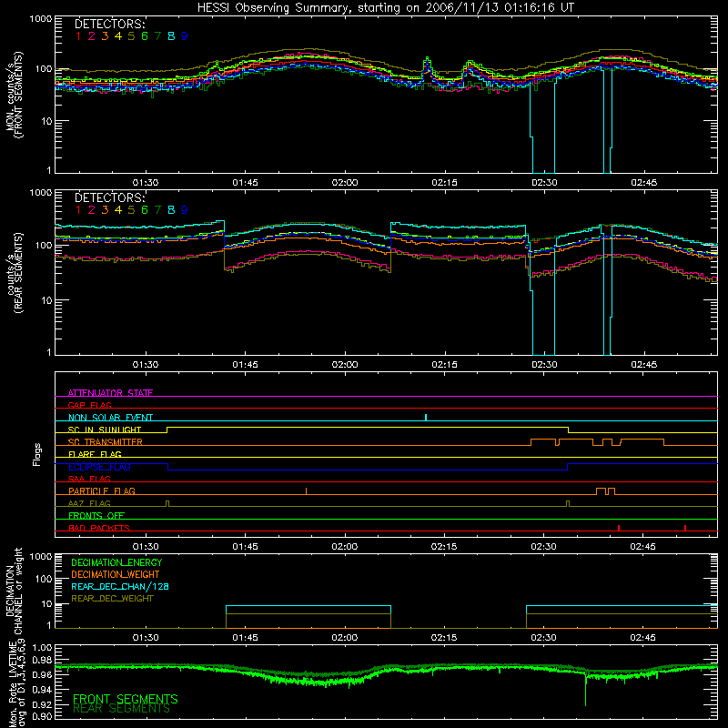Select the olive A47_FLAG label
Viewport: 728px width, 728px height.
(x=89, y=503)
